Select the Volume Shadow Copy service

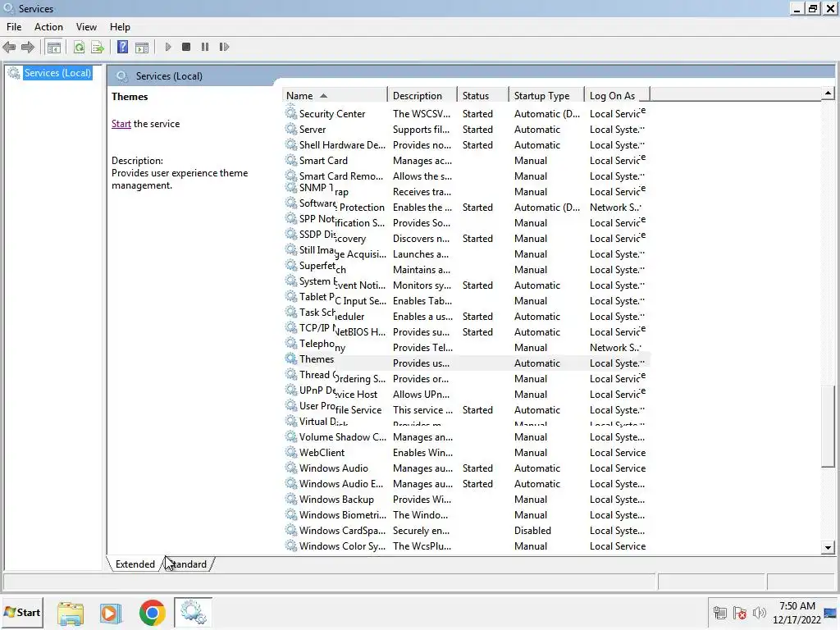coord(466,437)
